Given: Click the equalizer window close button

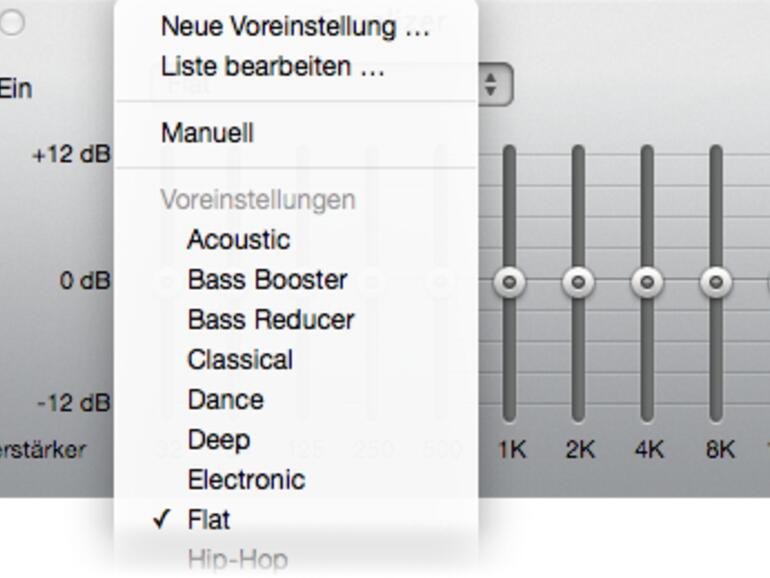Looking at the screenshot, I should click(11, 23).
